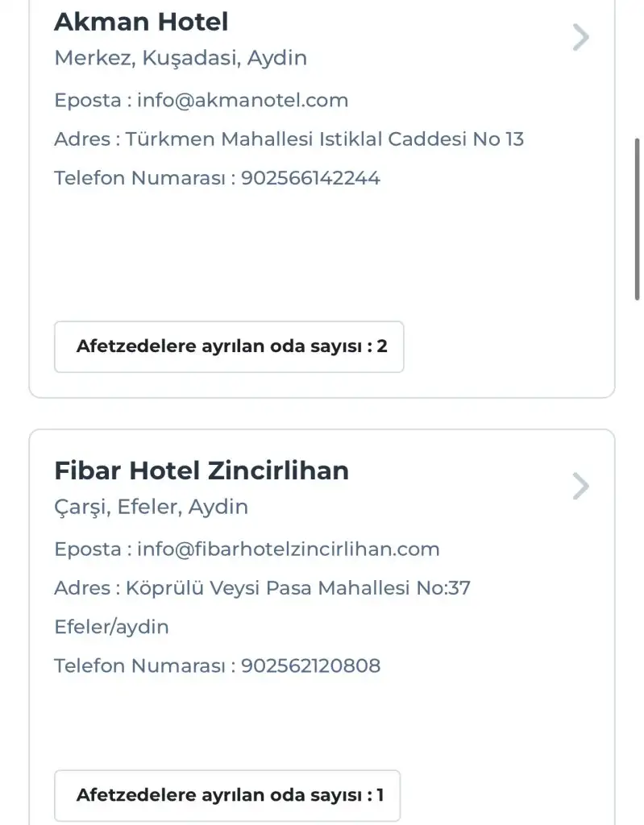Click the blank area inside Fibar Hotel card
This screenshot has width=644, height=825.
[x=322, y=721]
